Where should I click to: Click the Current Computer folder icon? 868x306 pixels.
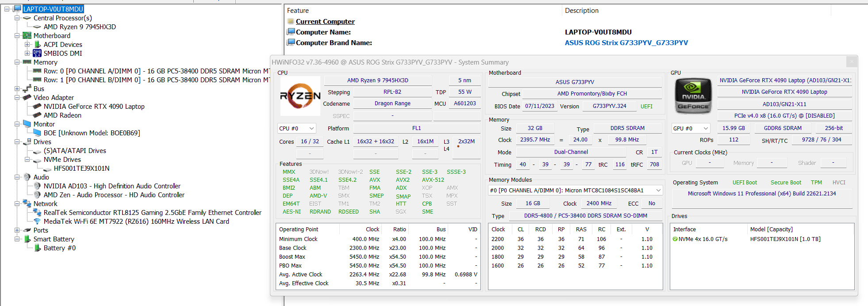point(291,21)
